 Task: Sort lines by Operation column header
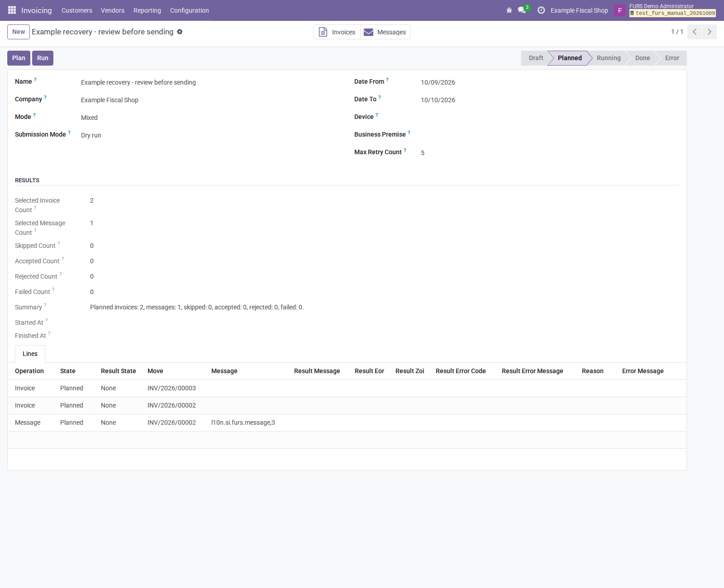29,371
